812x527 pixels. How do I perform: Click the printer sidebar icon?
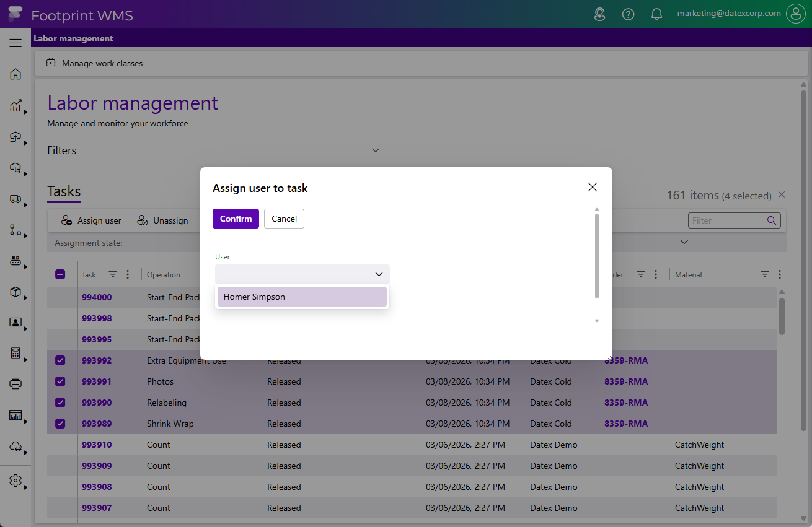click(15, 384)
